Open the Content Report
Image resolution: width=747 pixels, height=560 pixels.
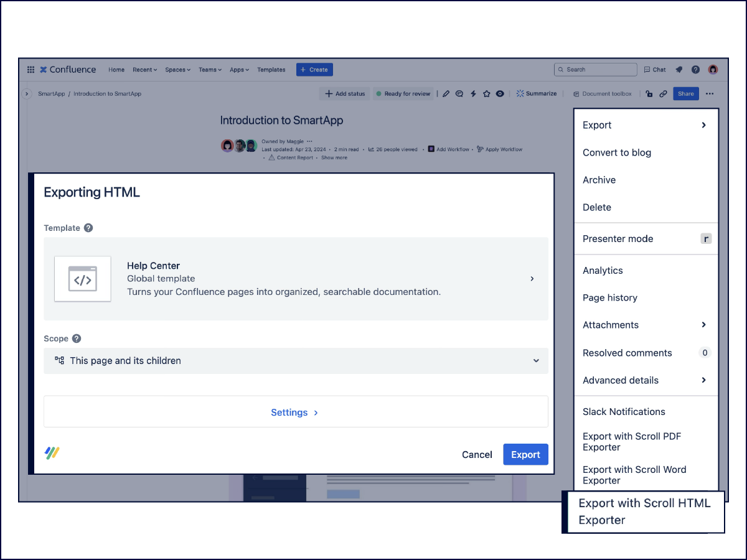click(291, 157)
